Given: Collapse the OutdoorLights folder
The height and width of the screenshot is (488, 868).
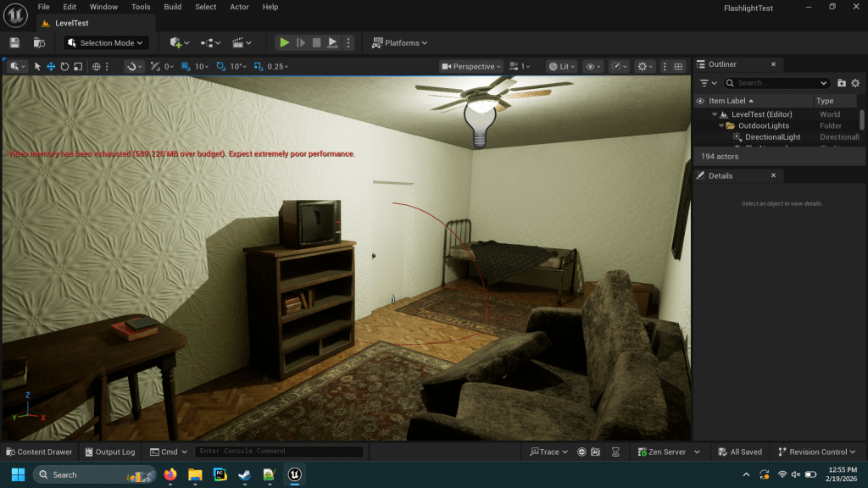Looking at the screenshot, I should click(721, 125).
